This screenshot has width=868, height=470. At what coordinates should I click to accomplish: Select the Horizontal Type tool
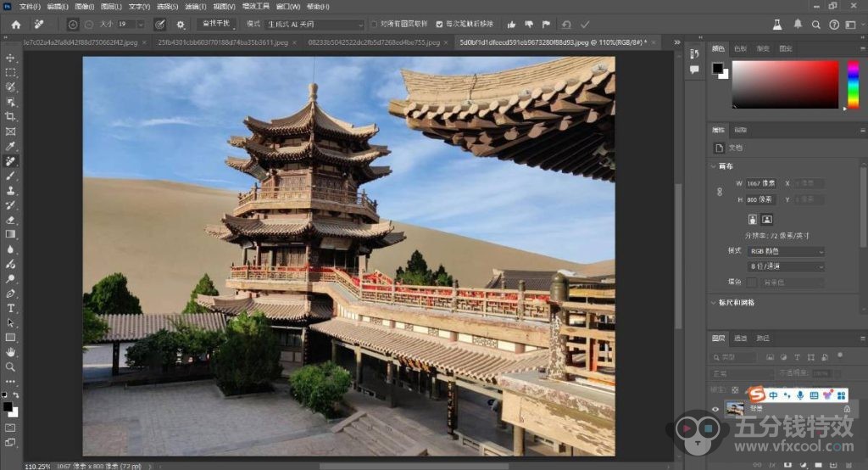[x=10, y=308]
